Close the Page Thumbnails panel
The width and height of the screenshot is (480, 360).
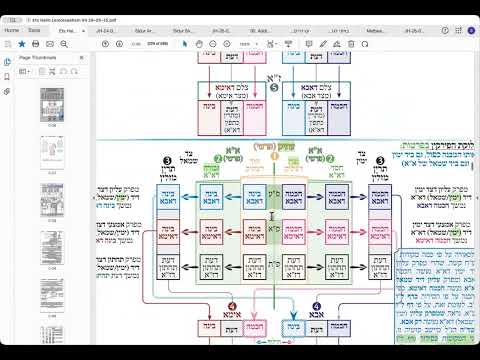click(82, 58)
